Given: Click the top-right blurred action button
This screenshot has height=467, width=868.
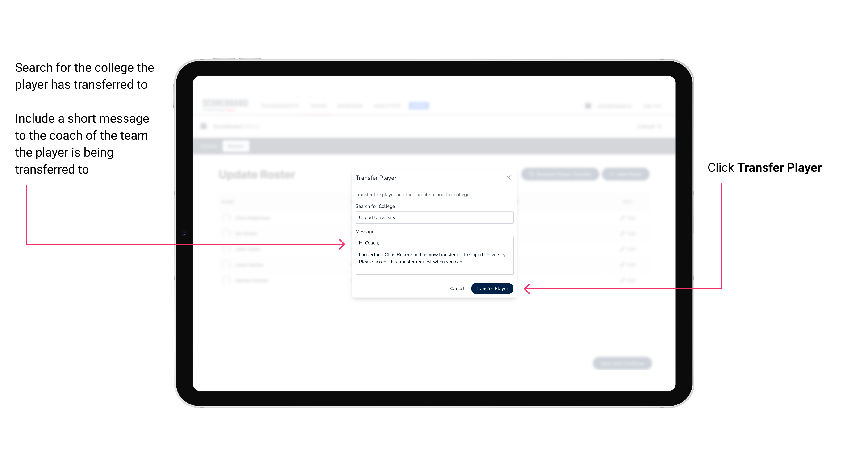Looking at the screenshot, I should click(626, 173).
